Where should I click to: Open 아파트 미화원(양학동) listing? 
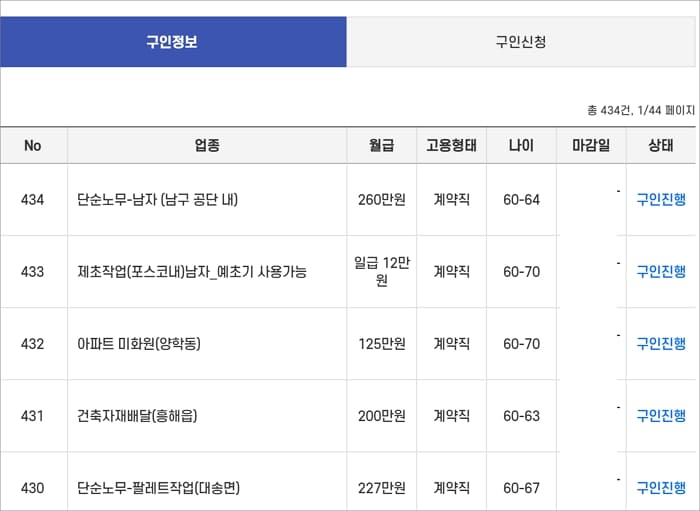click(x=139, y=343)
